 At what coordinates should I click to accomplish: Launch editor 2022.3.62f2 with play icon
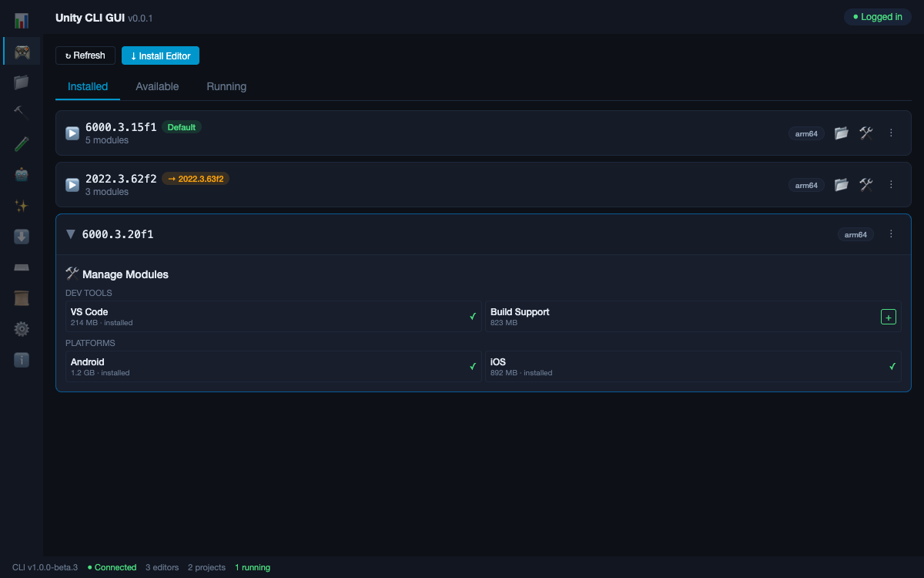point(72,185)
